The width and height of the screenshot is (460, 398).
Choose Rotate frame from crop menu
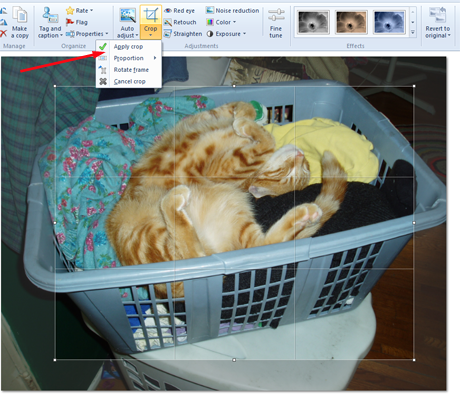tap(129, 70)
